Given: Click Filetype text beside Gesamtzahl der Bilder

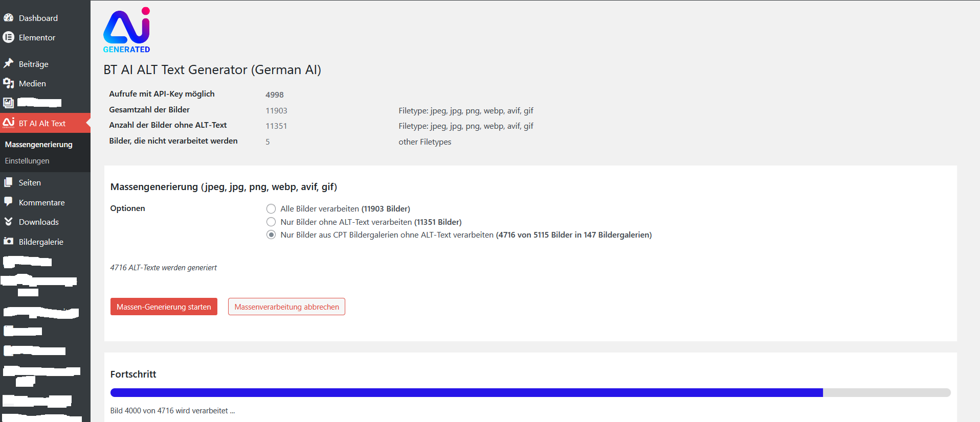Looking at the screenshot, I should click(466, 110).
